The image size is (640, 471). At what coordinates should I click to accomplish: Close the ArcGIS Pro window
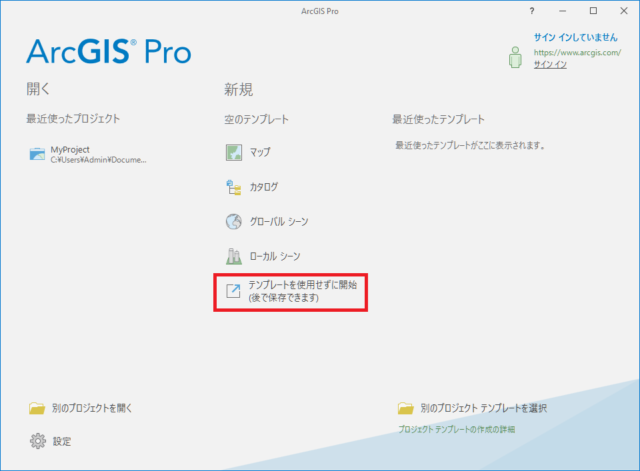click(x=624, y=11)
